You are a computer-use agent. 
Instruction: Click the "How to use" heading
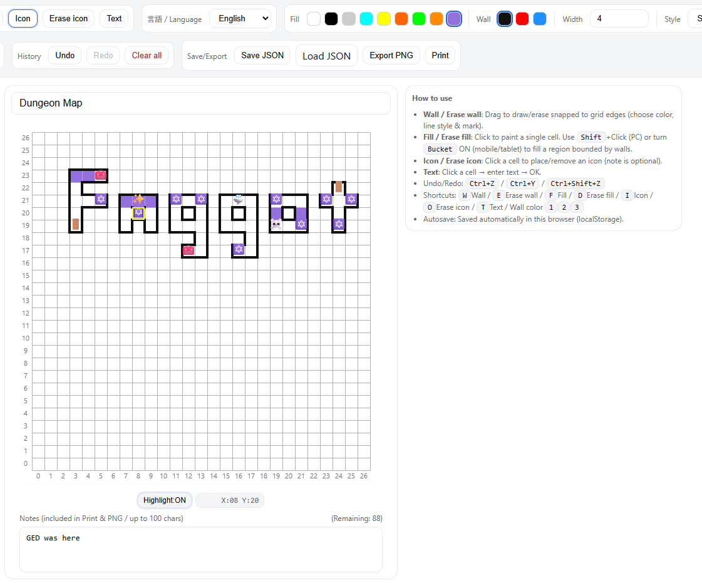(x=432, y=98)
